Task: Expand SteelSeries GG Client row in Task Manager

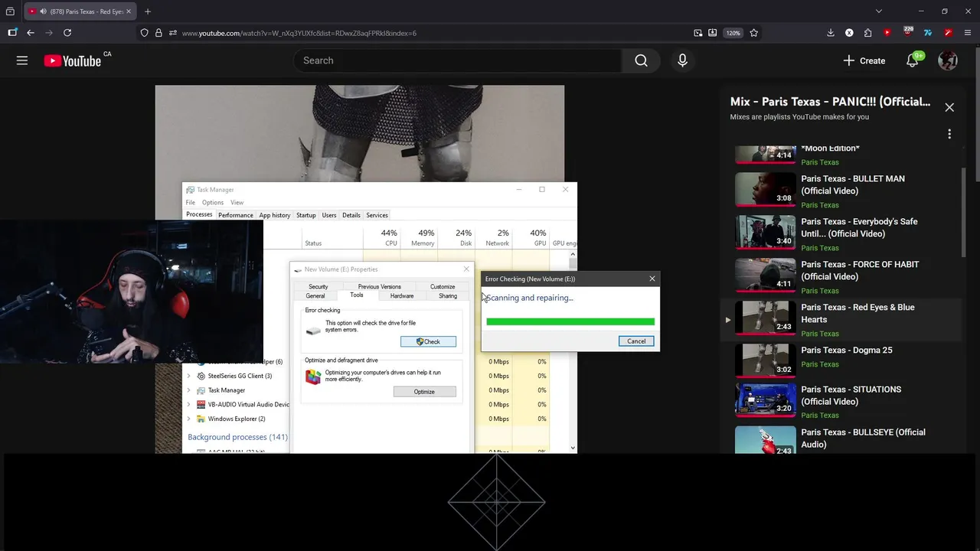Action: coord(189,376)
